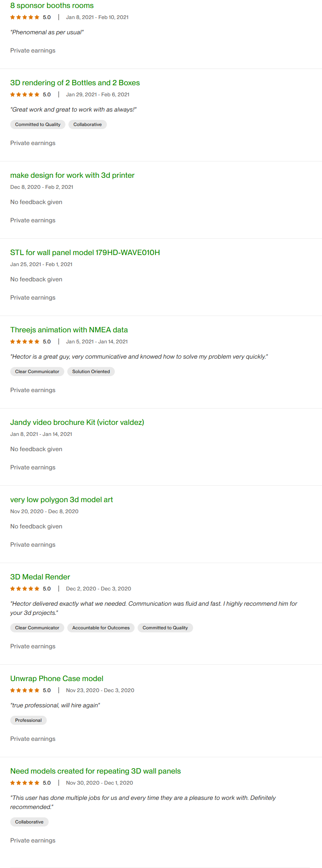
Task: Open the 'Unwrap Phone Case model' job
Action: pos(57,679)
